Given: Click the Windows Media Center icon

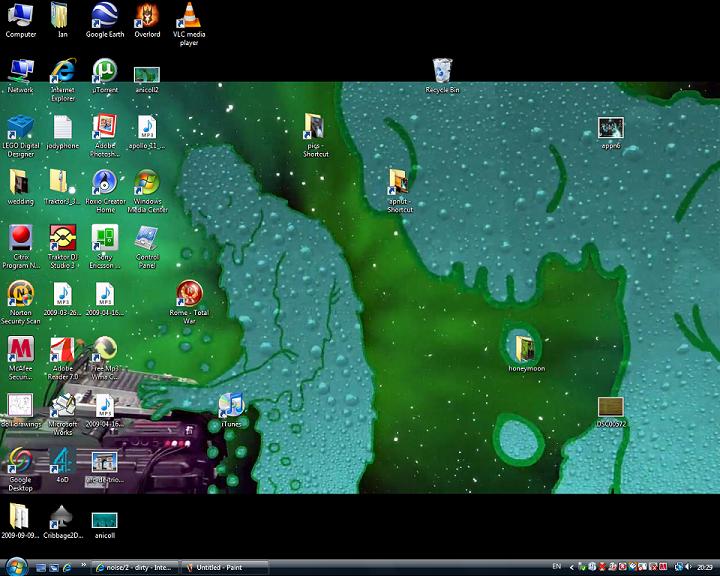Looking at the screenshot, I should (x=147, y=183).
